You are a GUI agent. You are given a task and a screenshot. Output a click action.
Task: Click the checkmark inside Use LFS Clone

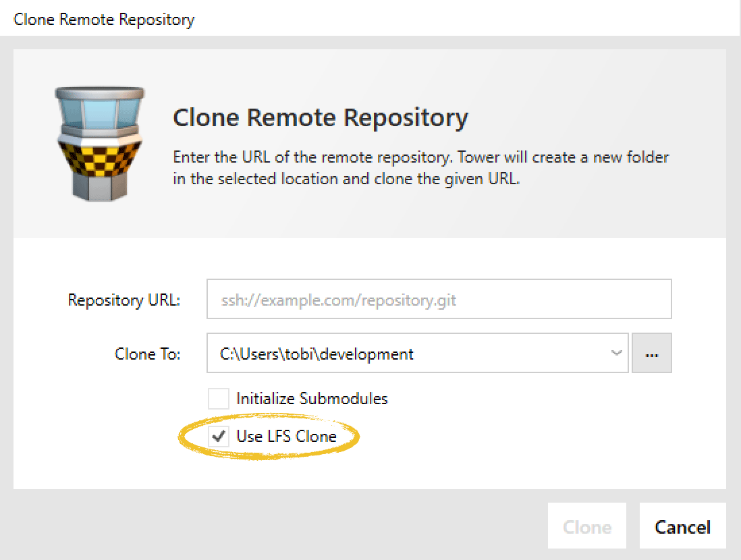point(219,437)
